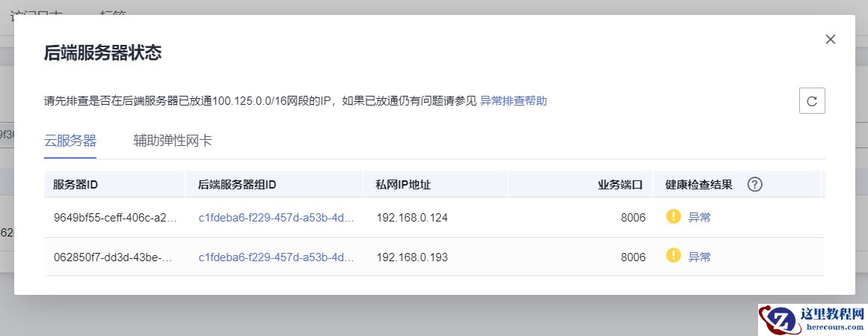This screenshot has width=868, height=336.
Task: Click the warning icon for 192.168.0.124
Action: tap(674, 217)
